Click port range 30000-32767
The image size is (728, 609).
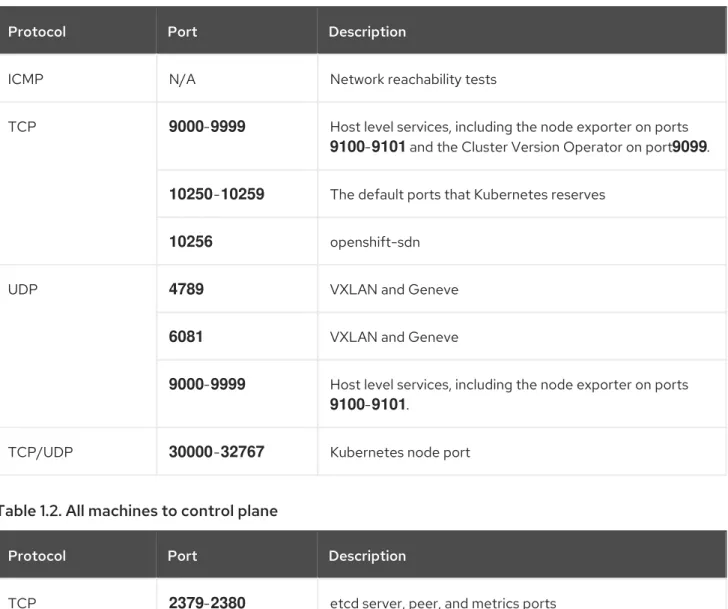tap(216, 452)
